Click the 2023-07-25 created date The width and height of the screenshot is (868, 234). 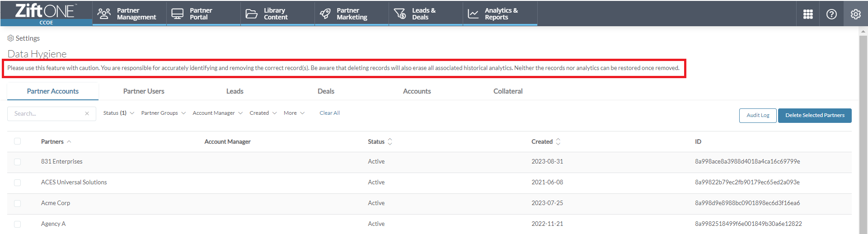click(547, 203)
